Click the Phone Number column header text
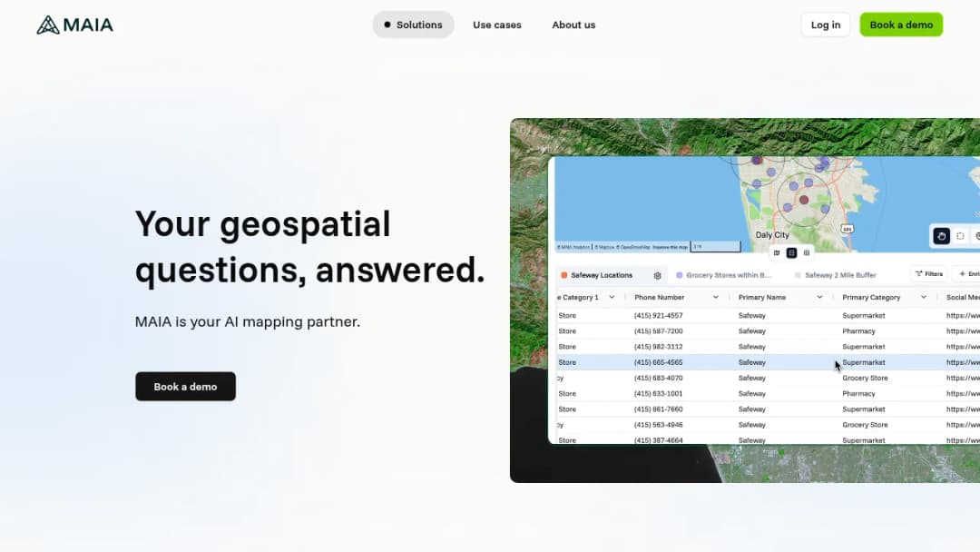The height and width of the screenshot is (552, 980). (x=660, y=298)
